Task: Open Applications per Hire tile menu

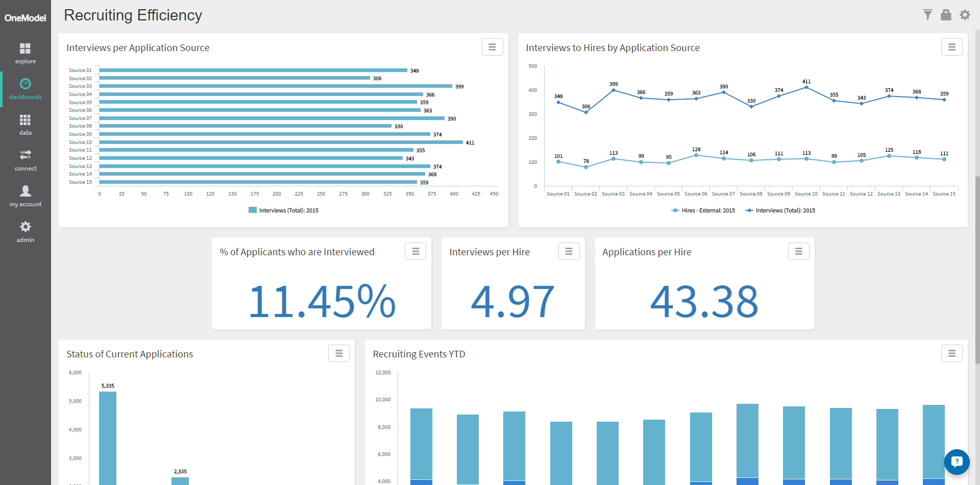Action: tap(798, 251)
